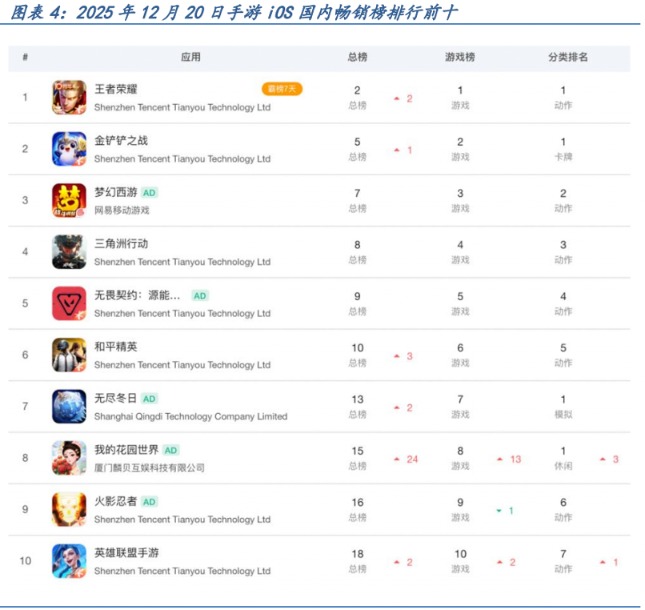Click the Tencent publisher text under 王者荣耀
The height and width of the screenshot is (610, 645).
182,108
